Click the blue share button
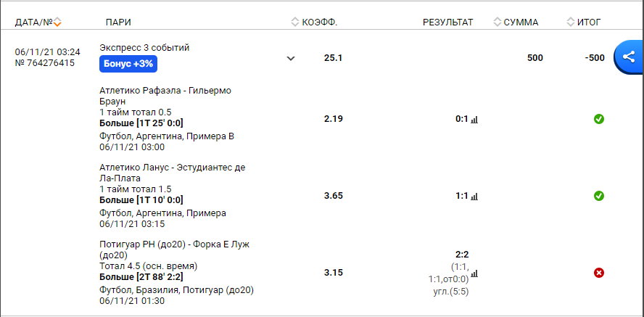Image resolution: width=644 pixels, height=317 pixels. tap(628, 57)
